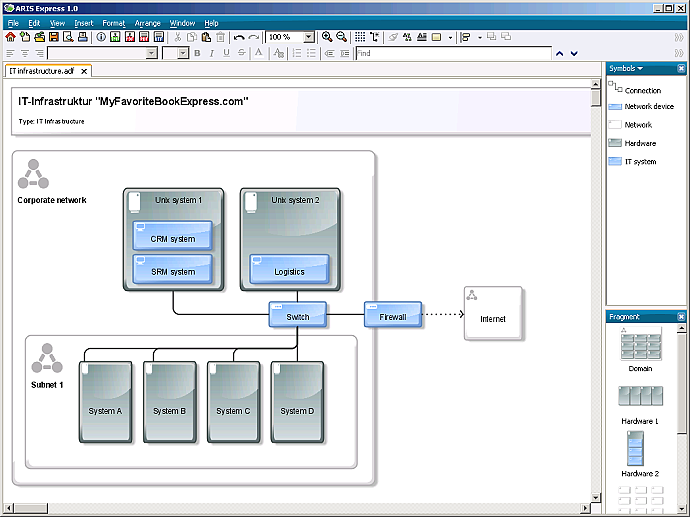This screenshot has width=690, height=517.
Task: Open the View menu
Action: click(x=57, y=23)
